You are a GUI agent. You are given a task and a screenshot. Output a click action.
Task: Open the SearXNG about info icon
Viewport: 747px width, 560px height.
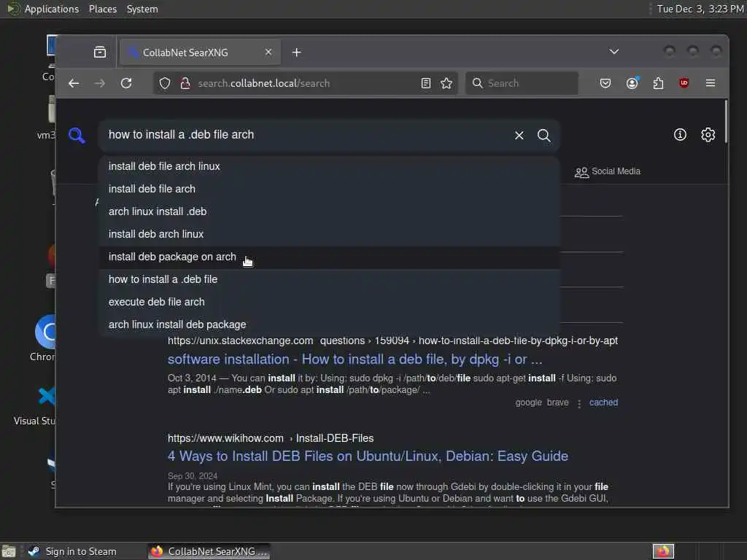[x=680, y=135]
